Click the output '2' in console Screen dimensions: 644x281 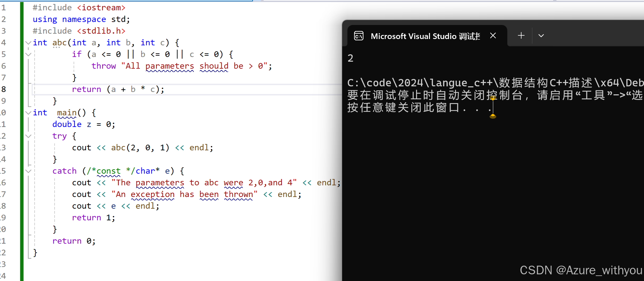click(350, 58)
